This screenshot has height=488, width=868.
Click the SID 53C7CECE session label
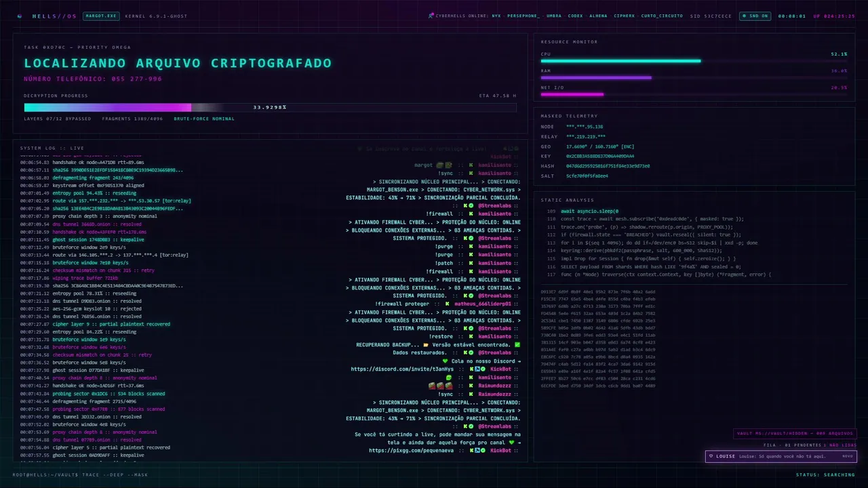coord(711,16)
